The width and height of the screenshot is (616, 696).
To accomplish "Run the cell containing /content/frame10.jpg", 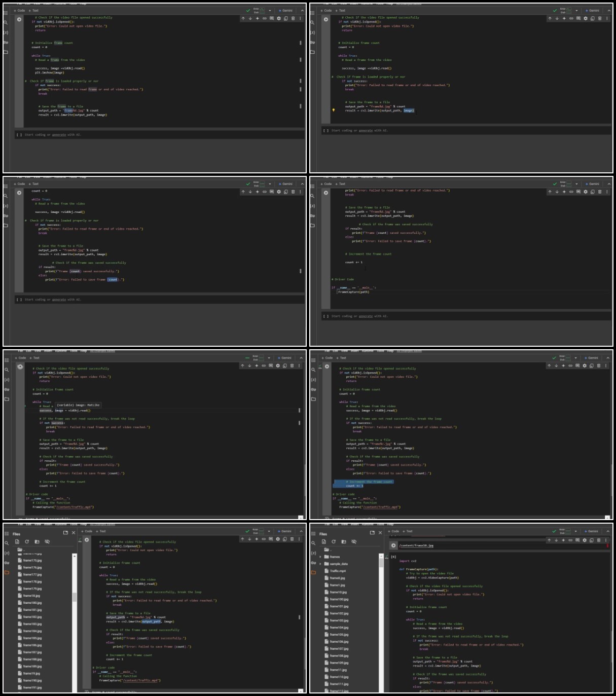I will coord(393,545).
